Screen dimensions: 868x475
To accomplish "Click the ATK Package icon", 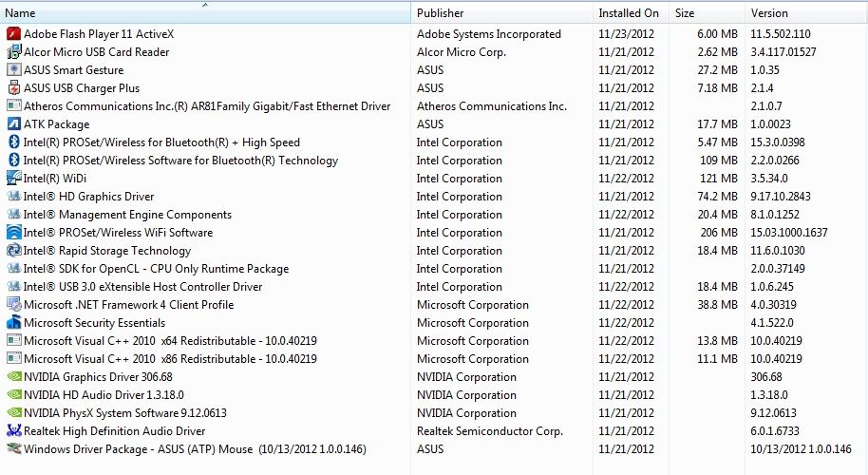I will coord(14,124).
